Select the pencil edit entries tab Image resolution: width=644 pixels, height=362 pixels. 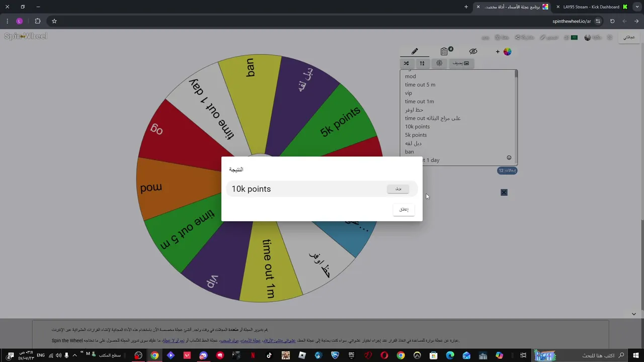point(415,51)
